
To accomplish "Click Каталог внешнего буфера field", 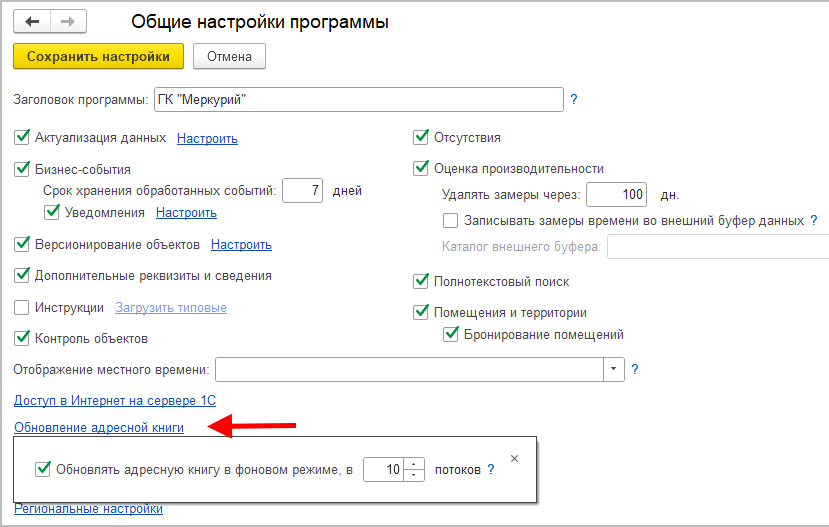I will 718,247.
